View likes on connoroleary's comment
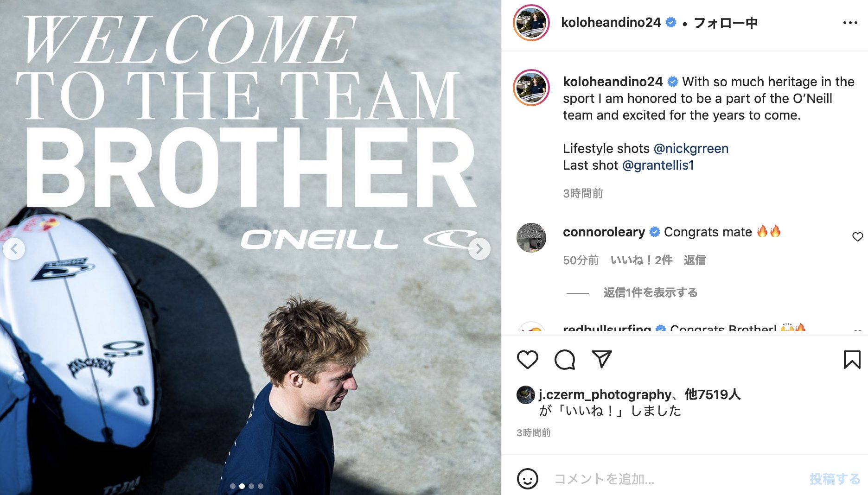 pos(641,260)
